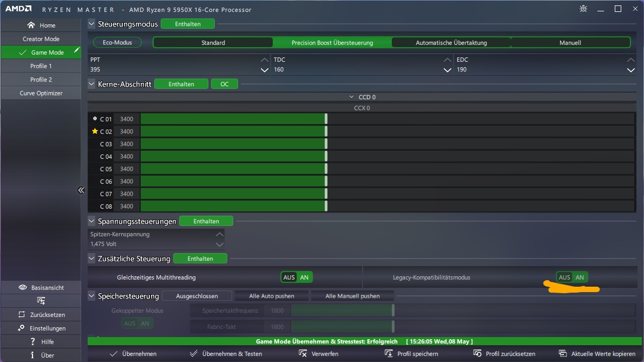This screenshot has height=362, width=644.
Task: Open Profile 1
Action: [x=41, y=66]
